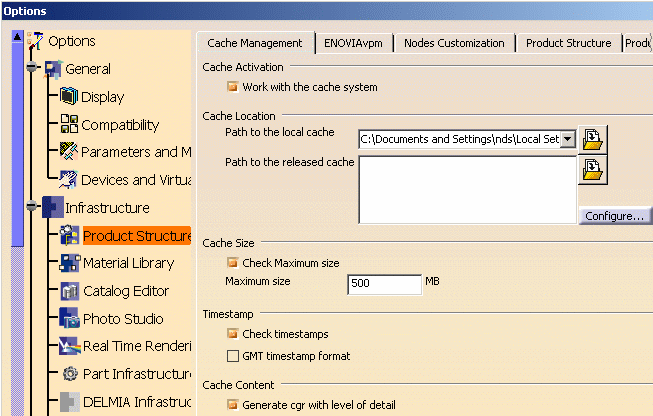Select the Material Library tree icon
Image resolution: width=653 pixels, height=416 pixels.
69,263
